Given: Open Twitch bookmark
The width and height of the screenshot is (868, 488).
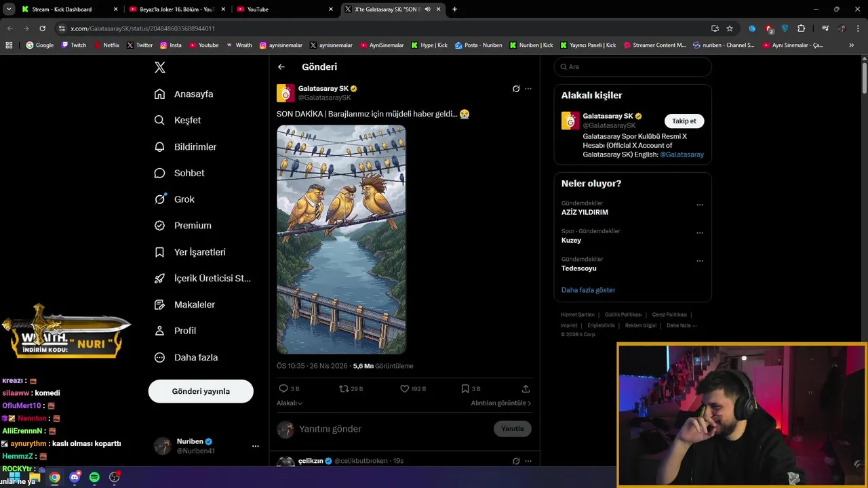Looking at the screenshot, I should click(x=74, y=45).
